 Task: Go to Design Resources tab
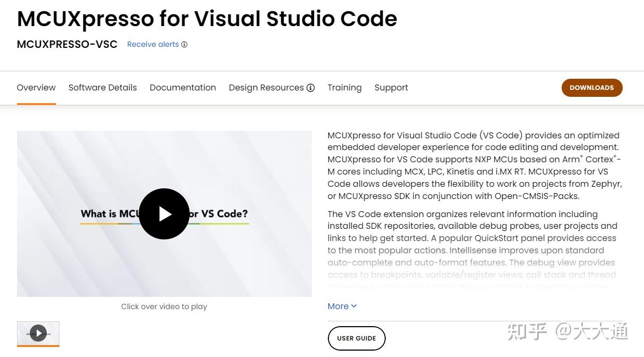pos(266,88)
